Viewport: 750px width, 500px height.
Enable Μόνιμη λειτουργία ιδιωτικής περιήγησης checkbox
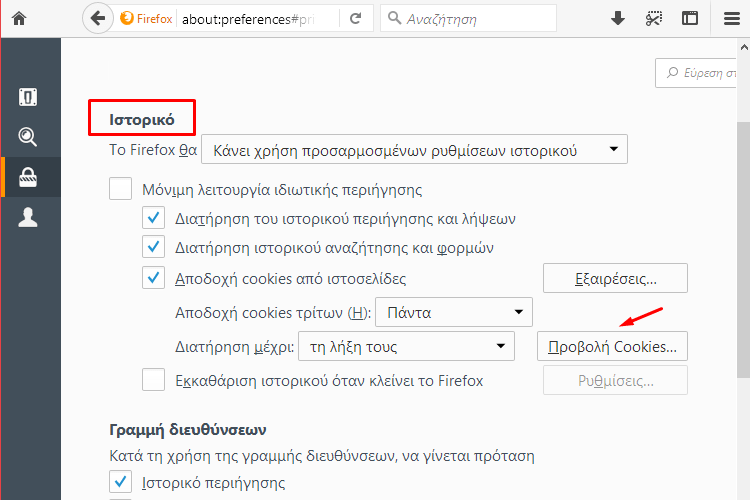tap(120, 189)
